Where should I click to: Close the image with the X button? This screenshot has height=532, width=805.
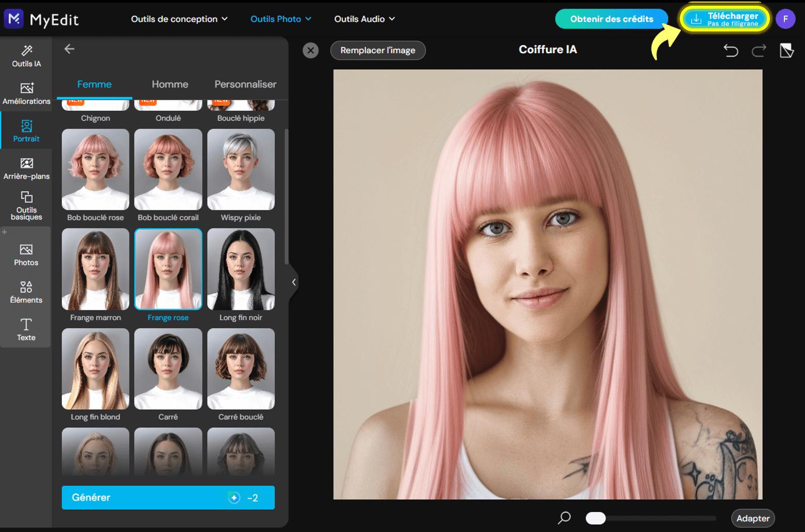point(310,51)
